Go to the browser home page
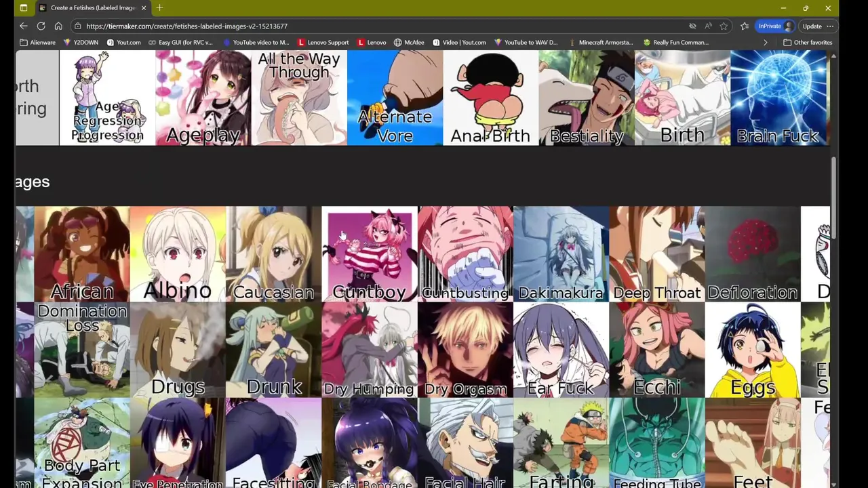 58,26
